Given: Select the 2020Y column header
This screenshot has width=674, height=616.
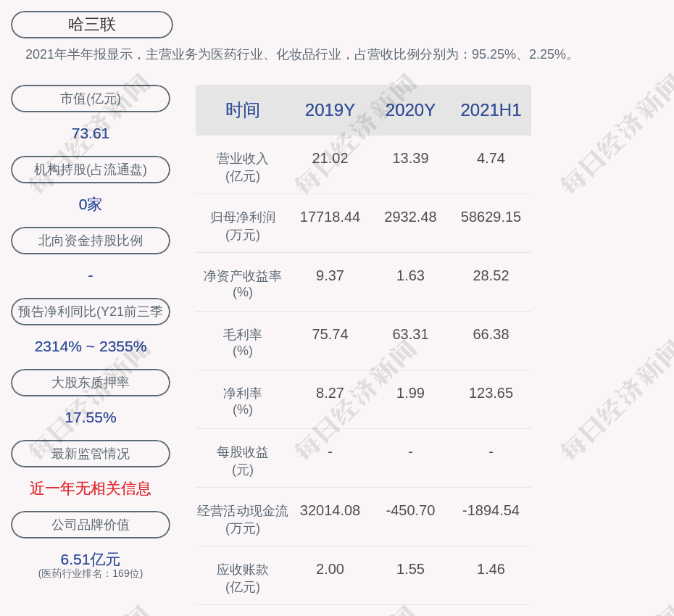Looking at the screenshot, I should pos(410,110).
